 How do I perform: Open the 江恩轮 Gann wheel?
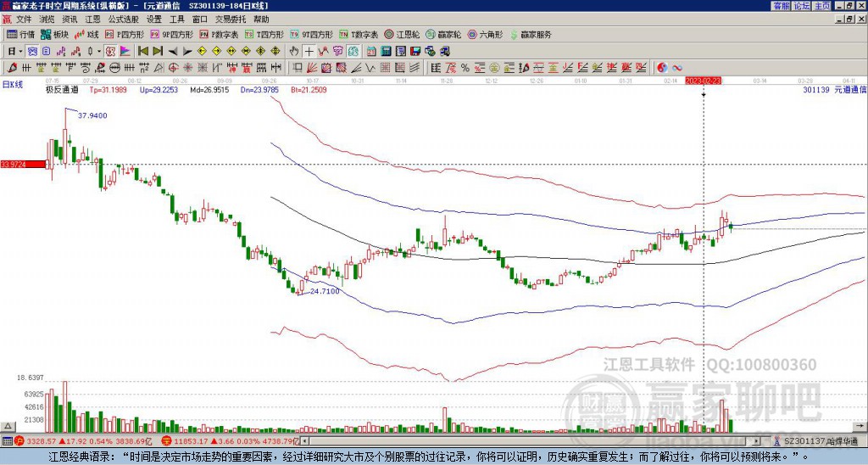[402, 34]
